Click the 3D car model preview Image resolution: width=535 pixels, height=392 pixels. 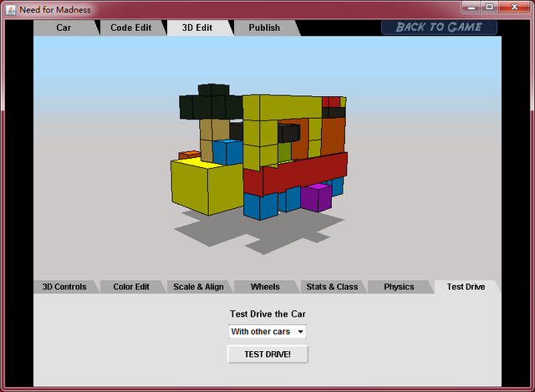pos(259,152)
